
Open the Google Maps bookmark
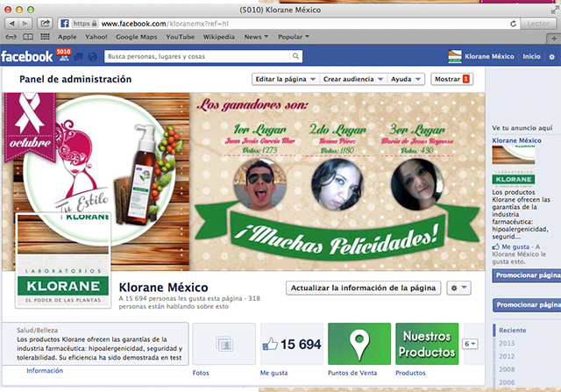pyautogui.click(x=137, y=37)
